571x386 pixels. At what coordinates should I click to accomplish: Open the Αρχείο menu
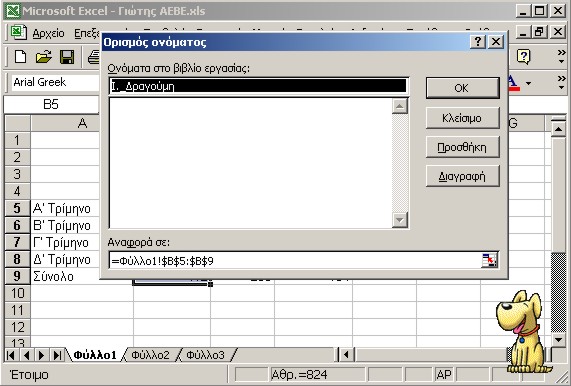coord(48,33)
